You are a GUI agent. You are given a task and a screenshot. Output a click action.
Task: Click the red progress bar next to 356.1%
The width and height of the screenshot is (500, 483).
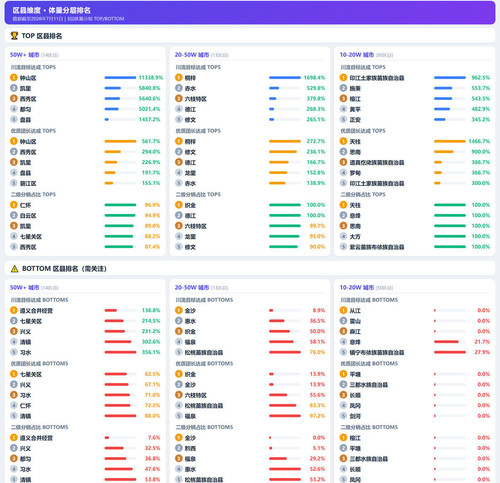pyautogui.click(x=120, y=352)
